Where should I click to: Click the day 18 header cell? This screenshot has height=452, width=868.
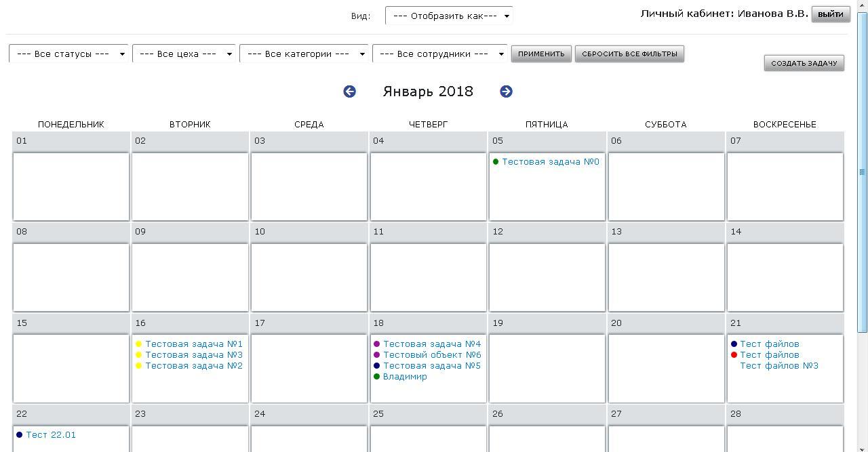click(428, 323)
